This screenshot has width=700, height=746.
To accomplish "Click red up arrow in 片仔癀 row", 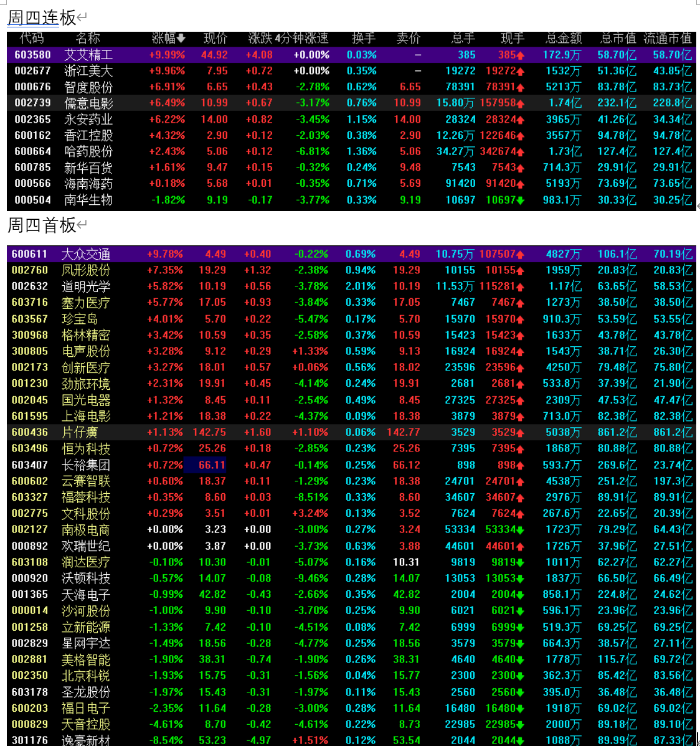I will (521, 433).
